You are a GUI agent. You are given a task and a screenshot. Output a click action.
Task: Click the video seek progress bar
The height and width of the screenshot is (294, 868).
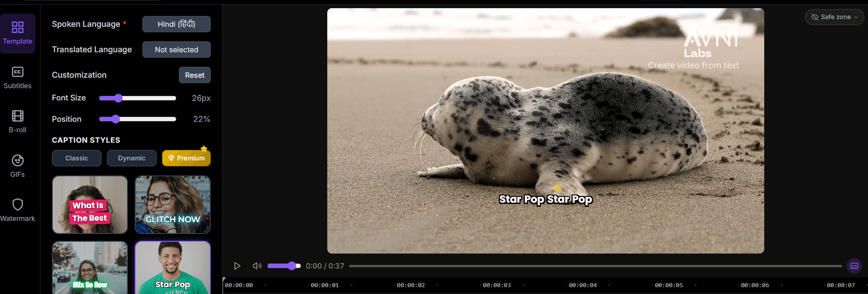click(x=595, y=266)
